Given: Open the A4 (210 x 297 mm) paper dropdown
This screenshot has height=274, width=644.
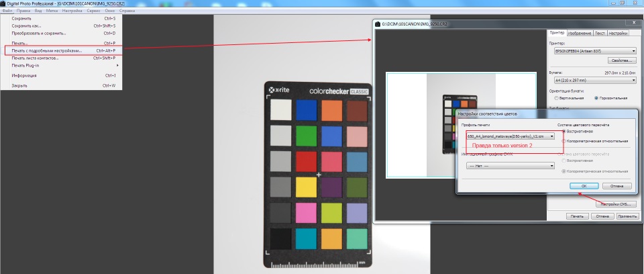Looking at the screenshot, I should click(x=595, y=80).
